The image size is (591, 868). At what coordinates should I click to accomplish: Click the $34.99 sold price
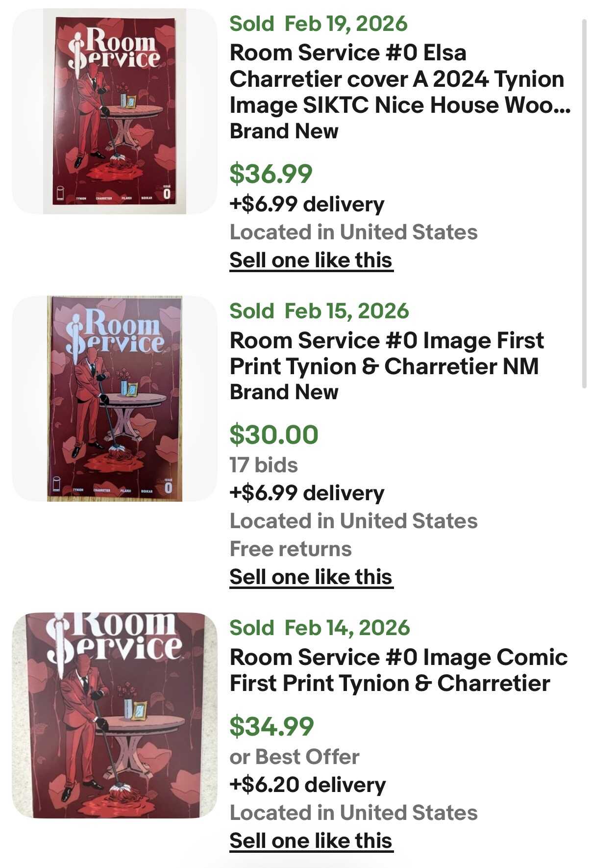(x=271, y=727)
